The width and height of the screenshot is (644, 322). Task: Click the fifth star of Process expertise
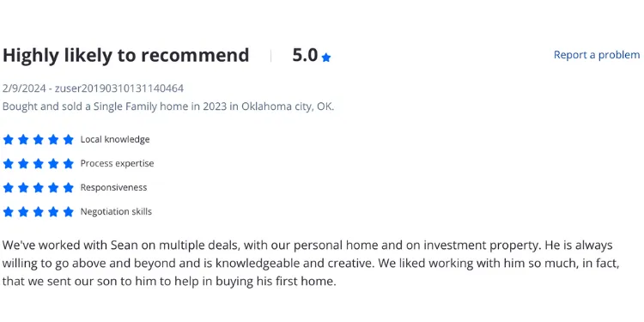point(68,164)
